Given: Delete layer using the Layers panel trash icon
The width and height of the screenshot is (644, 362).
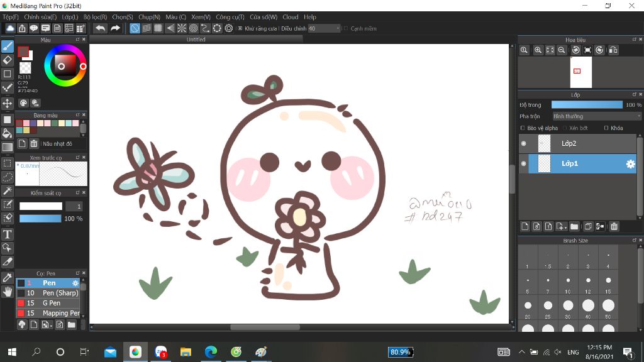Looking at the screenshot, I should point(614,226).
